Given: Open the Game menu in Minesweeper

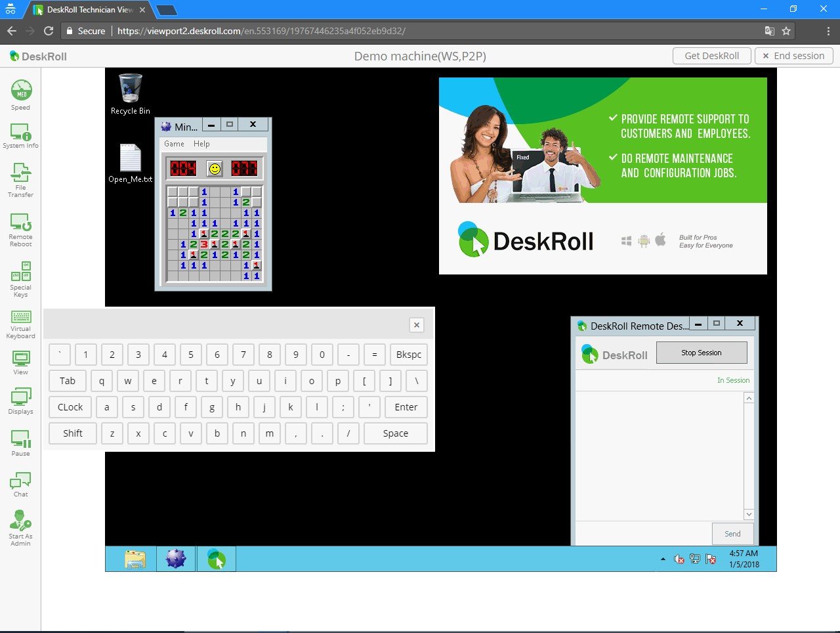Looking at the screenshot, I should 174,144.
